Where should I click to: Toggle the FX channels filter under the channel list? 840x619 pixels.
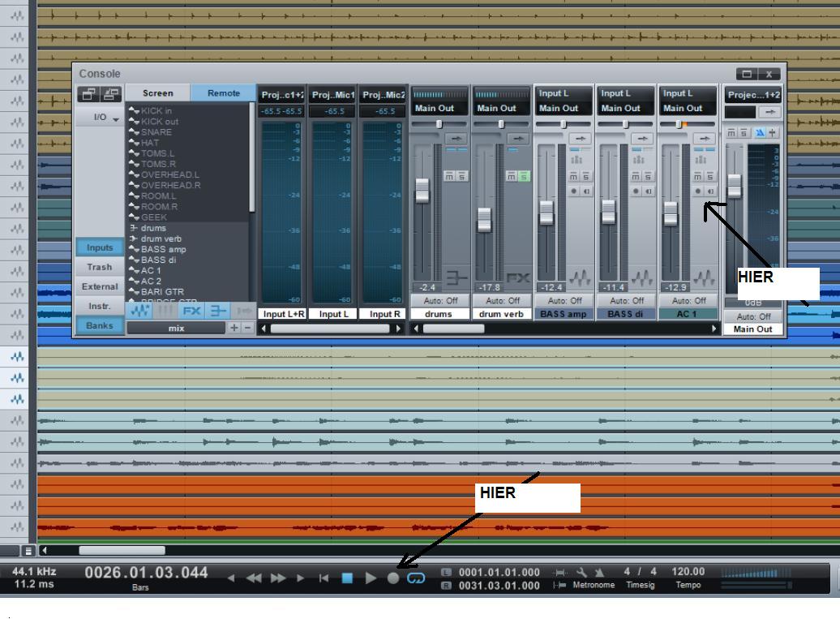coord(191,310)
